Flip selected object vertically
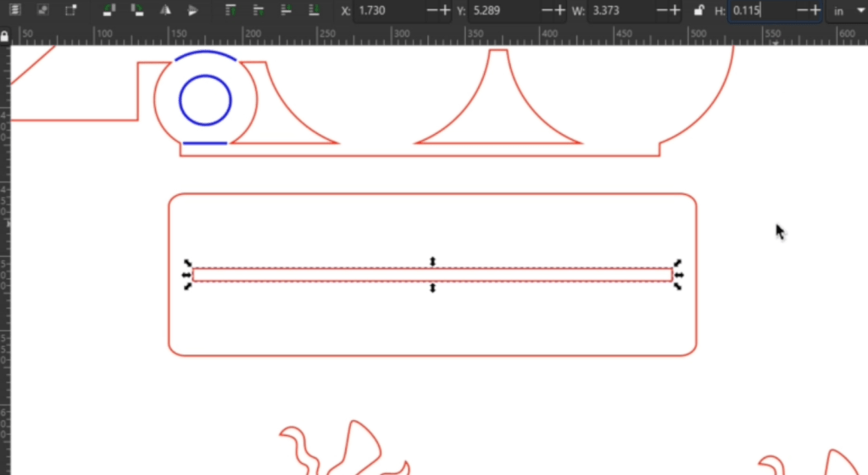 point(192,10)
